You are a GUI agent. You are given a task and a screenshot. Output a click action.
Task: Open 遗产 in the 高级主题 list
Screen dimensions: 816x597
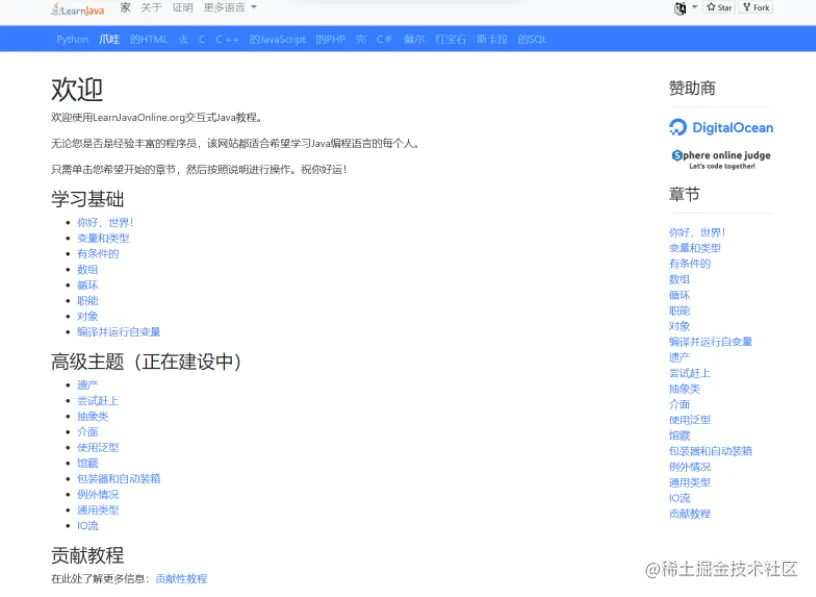coord(87,385)
